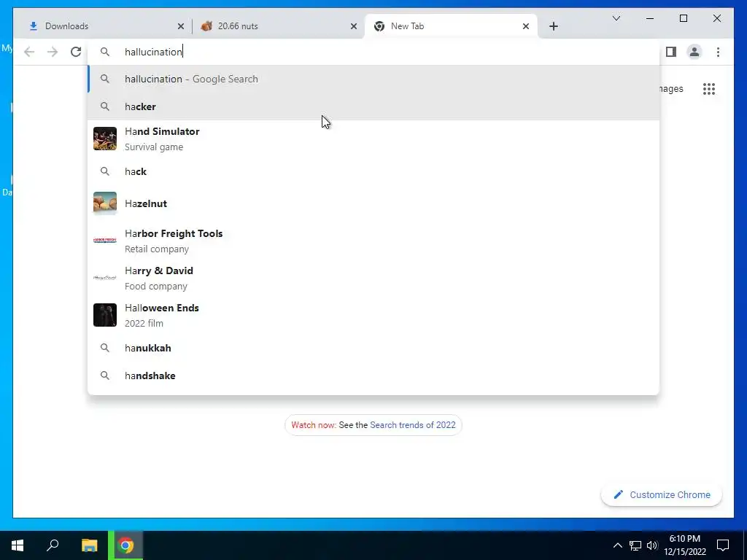Viewport: 747px width, 560px height.
Task: Close the Downloads tab
Action: (x=181, y=26)
